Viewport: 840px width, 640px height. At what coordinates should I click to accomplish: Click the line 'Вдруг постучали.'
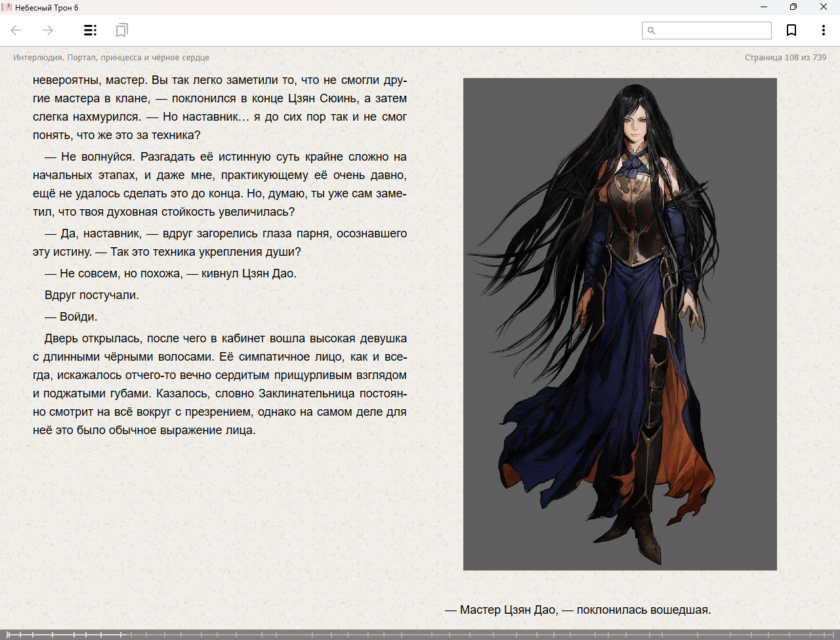(92, 295)
